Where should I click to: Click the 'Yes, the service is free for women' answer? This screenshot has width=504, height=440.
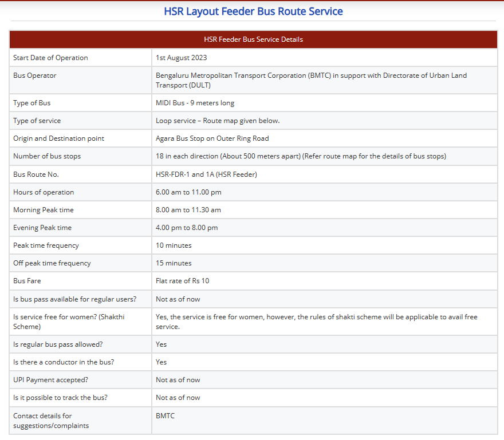[x=317, y=322]
